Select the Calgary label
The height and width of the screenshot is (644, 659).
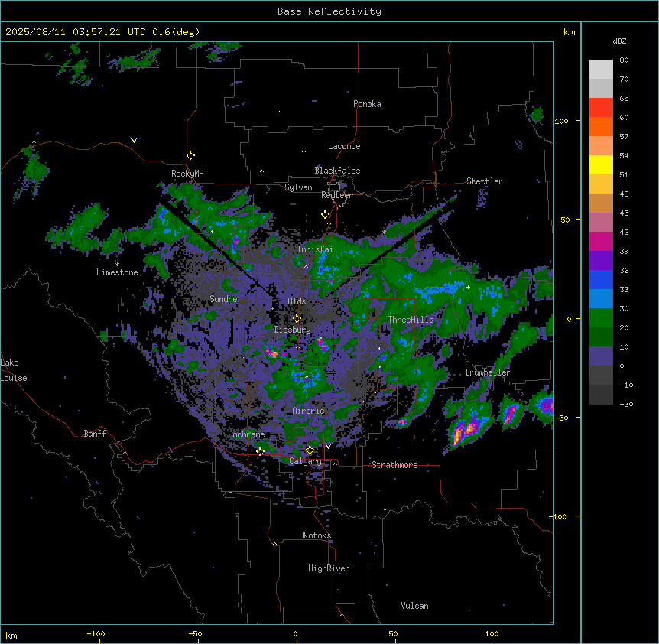tap(305, 461)
